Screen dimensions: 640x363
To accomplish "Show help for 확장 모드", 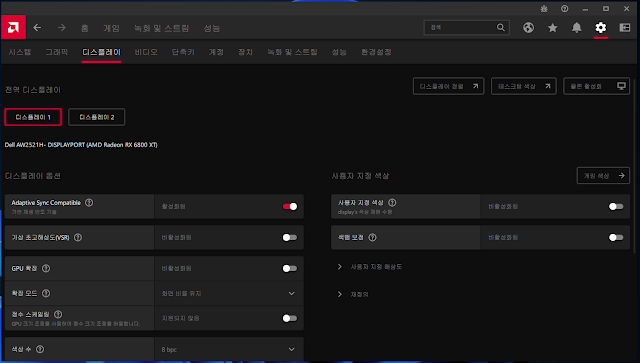I will 46,293.
